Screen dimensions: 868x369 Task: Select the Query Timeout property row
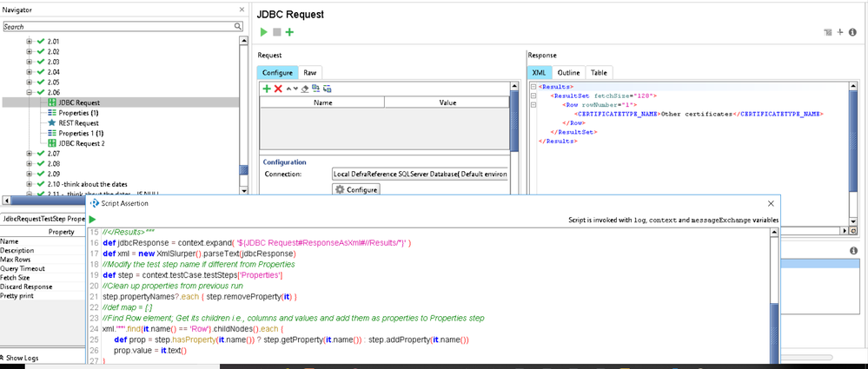point(43,268)
